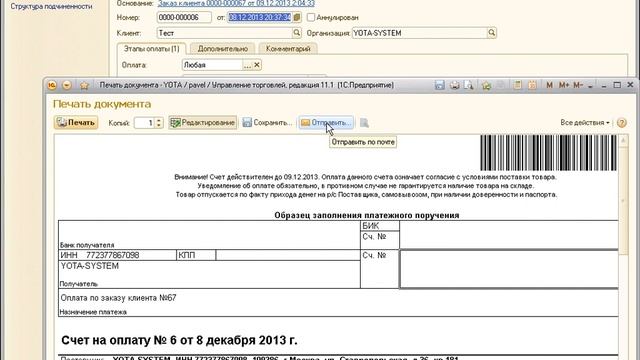Click the Оплата field with Любая
Screen dimensions: 640x360
coord(212,65)
